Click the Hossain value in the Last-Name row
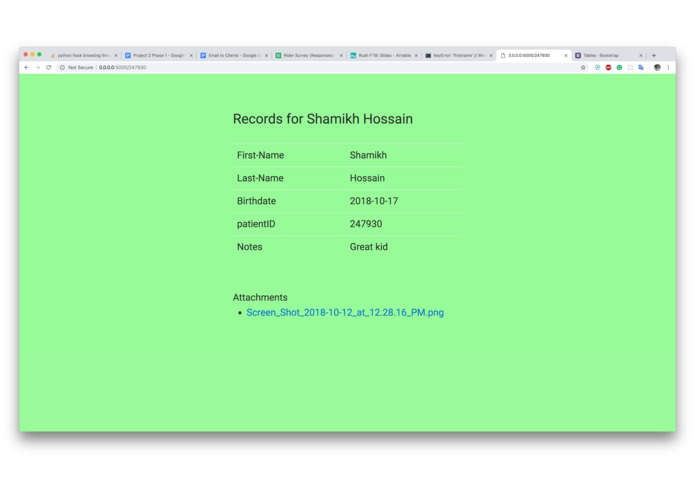This screenshot has height=494, width=695. coord(367,178)
